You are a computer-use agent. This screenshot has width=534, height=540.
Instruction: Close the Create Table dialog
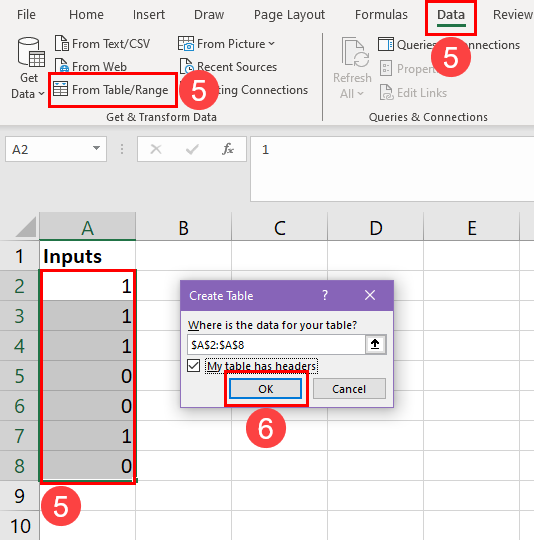pos(370,295)
